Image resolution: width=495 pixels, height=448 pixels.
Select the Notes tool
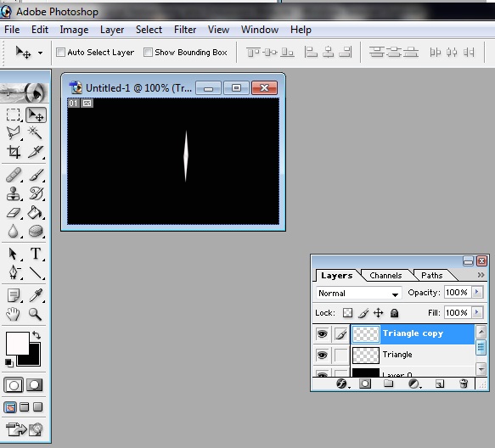[x=14, y=295]
